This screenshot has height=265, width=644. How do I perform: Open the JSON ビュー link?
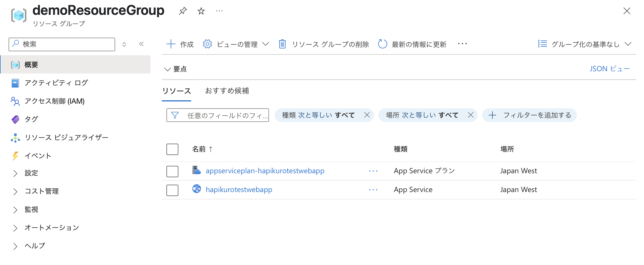[x=610, y=69]
